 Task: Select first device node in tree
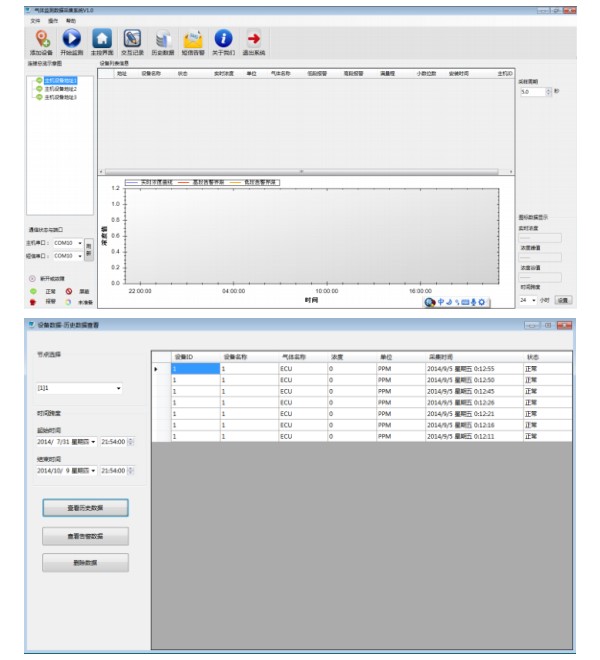pos(60,79)
